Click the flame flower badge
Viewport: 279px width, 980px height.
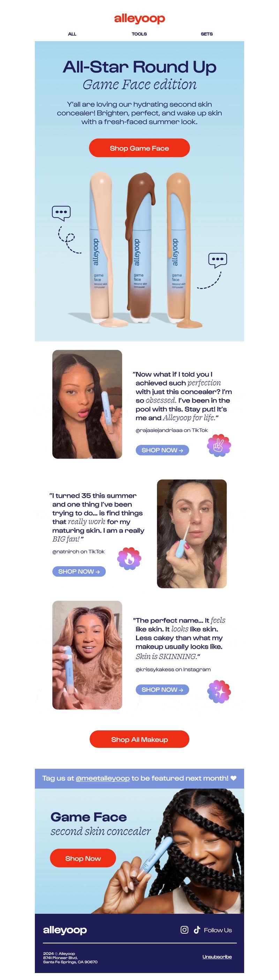click(x=129, y=559)
